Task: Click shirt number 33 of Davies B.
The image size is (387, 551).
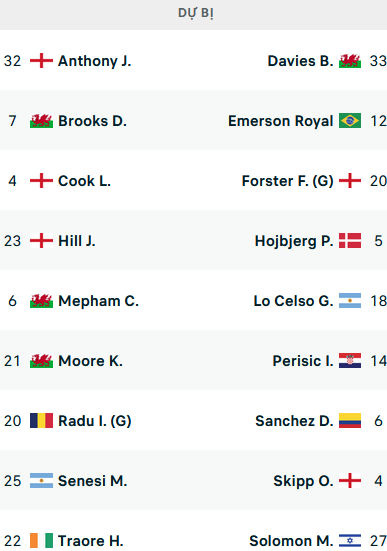Action: [378, 61]
